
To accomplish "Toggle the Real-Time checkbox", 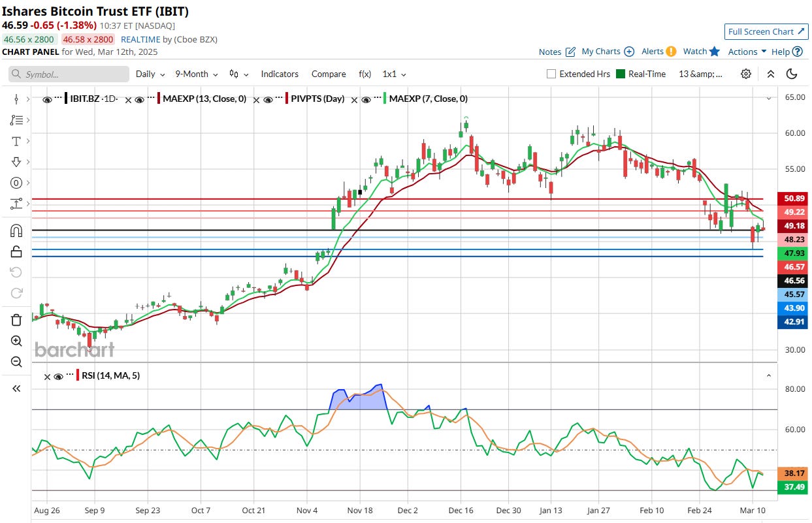I will click(621, 74).
